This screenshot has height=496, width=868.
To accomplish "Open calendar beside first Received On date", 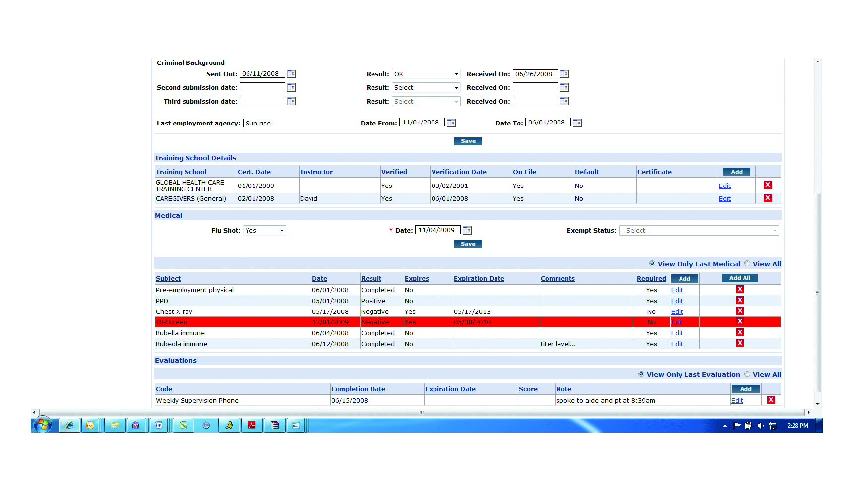I will (564, 74).
